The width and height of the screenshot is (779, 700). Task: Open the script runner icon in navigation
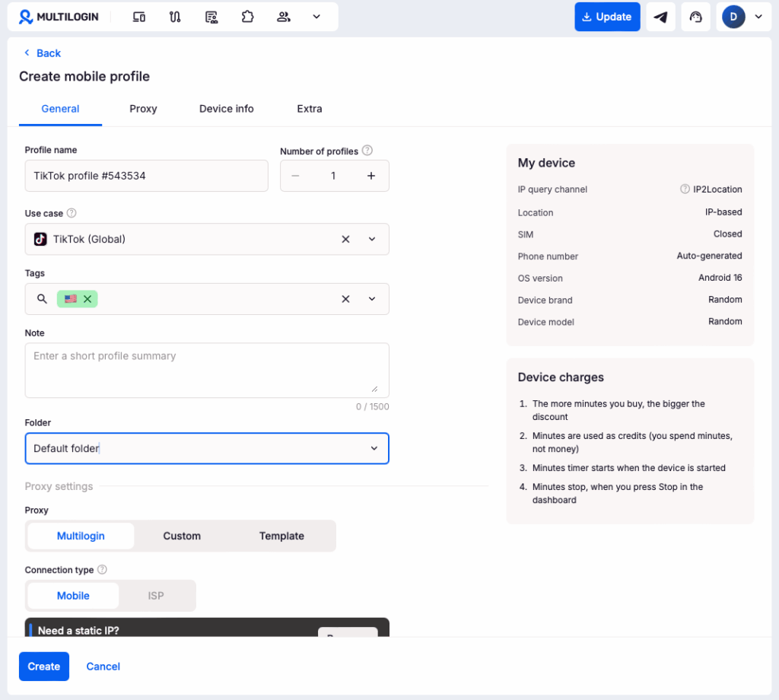pos(211,17)
